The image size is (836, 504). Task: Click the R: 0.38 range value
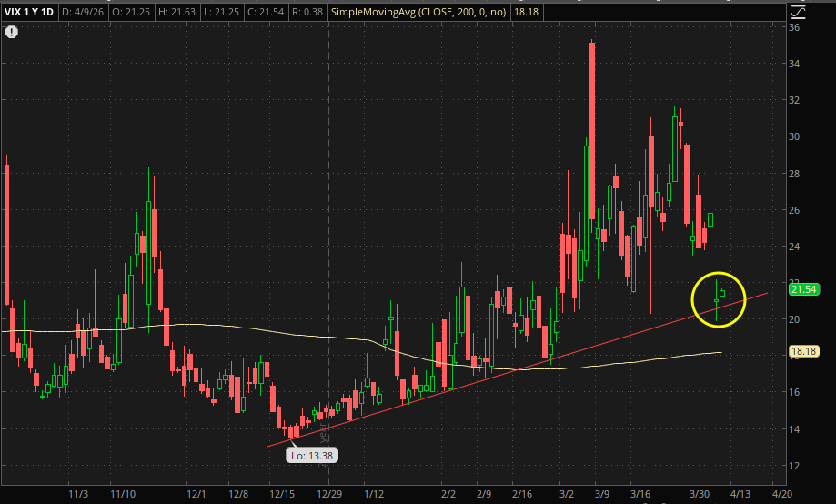pyautogui.click(x=307, y=12)
